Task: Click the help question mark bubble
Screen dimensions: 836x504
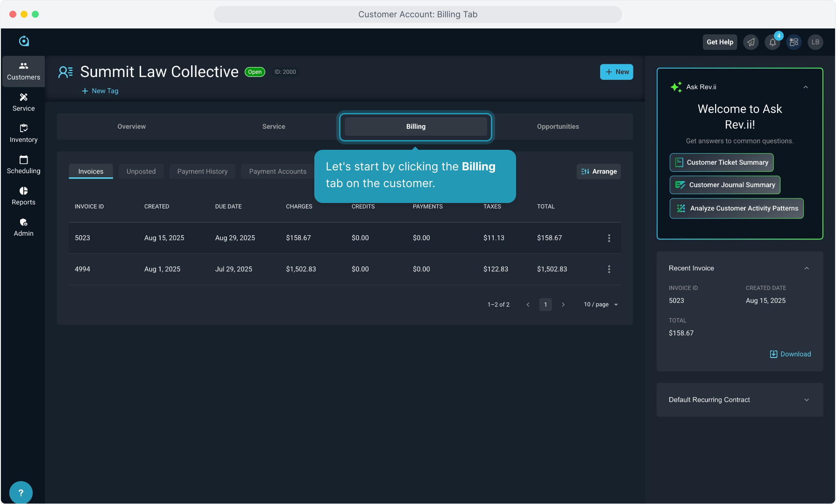Action: tap(21, 492)
